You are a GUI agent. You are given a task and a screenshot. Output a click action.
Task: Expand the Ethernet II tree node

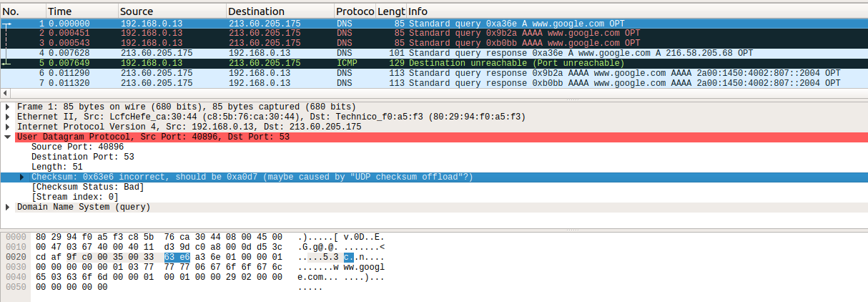(8, 117)
